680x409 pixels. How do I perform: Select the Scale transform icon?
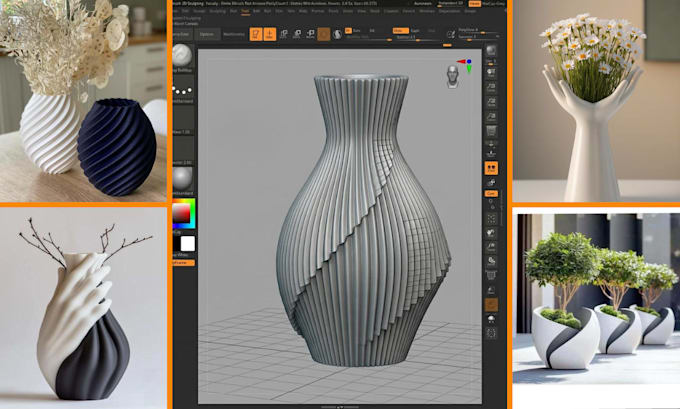pyautogui.click(x=297, y=34)
